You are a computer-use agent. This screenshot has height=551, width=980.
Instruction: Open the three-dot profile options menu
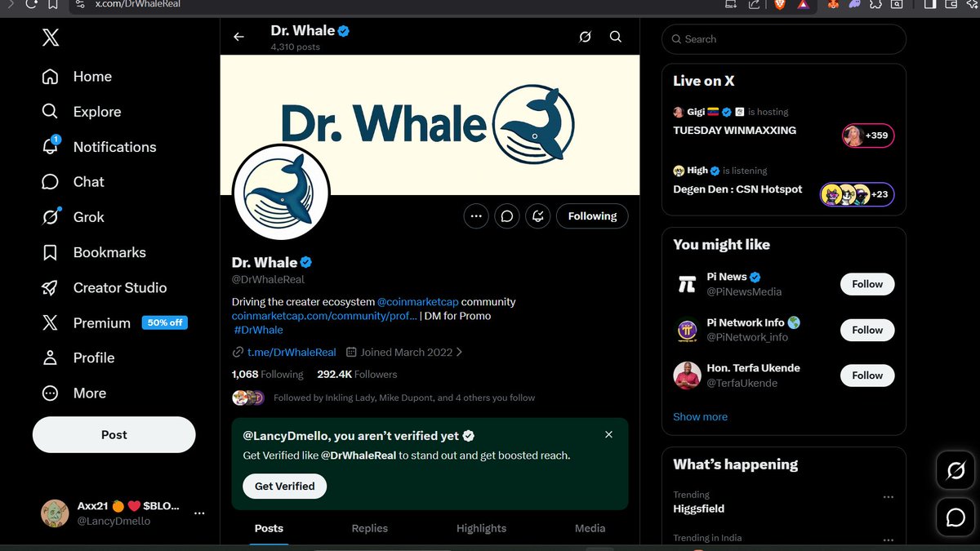click(476, 216)
